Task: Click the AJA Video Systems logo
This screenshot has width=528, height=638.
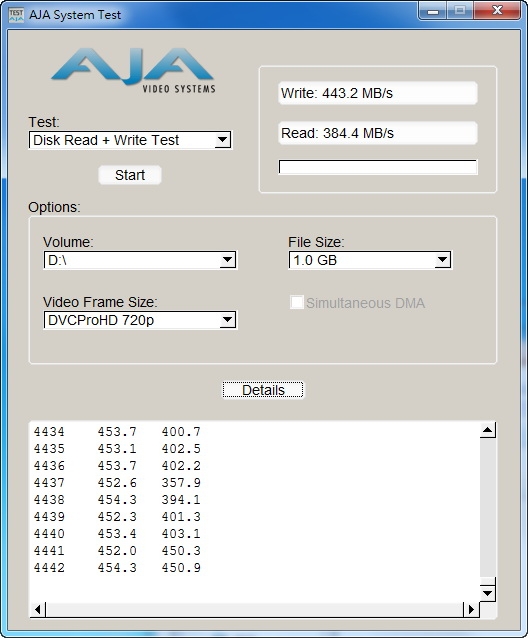Action: (x=133, y=71)
